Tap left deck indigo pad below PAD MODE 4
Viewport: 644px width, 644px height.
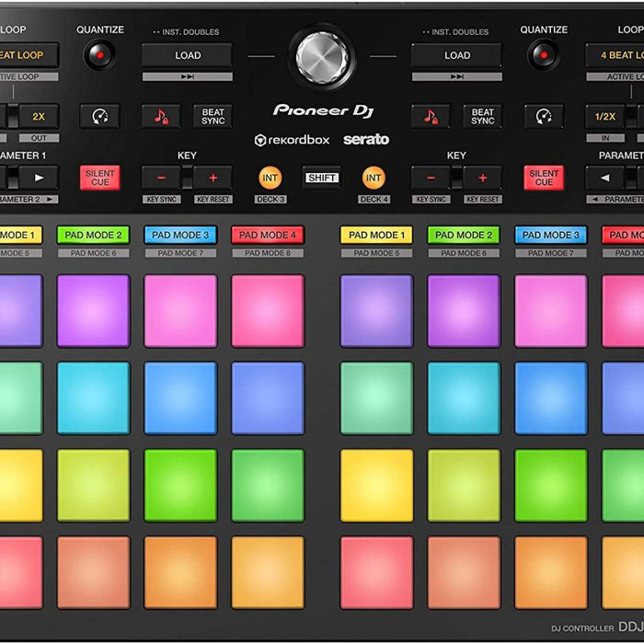268,398
